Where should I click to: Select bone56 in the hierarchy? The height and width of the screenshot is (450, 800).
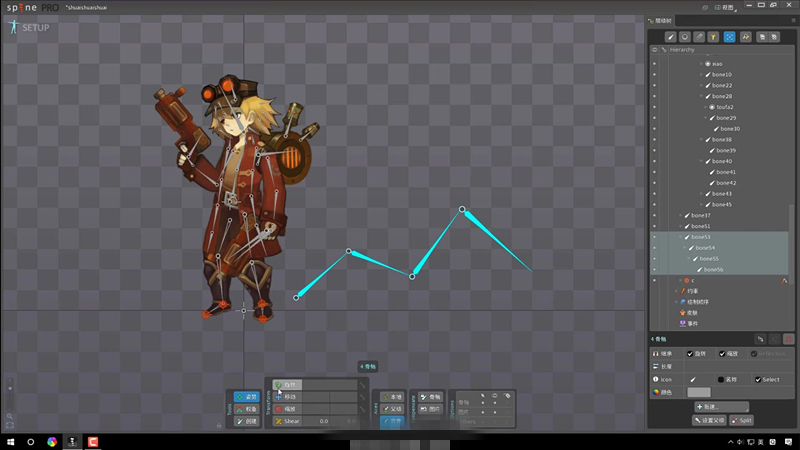713,269
